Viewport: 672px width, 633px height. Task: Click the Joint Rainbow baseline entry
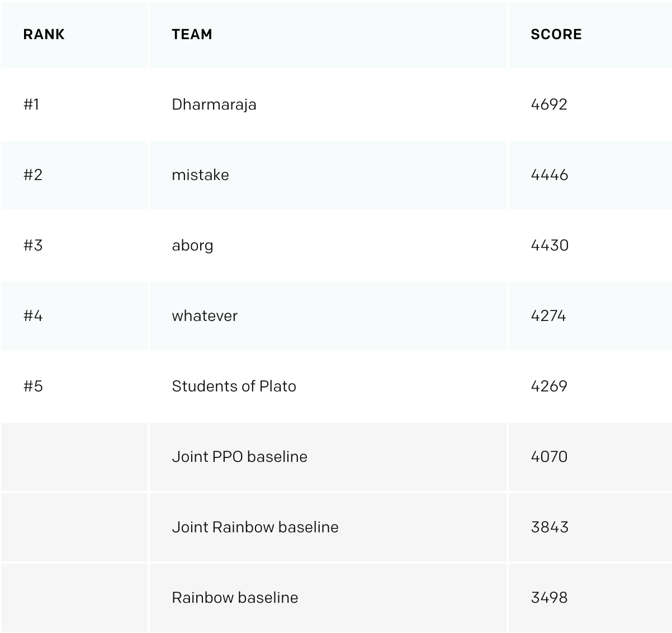click(x=255, y=527)
